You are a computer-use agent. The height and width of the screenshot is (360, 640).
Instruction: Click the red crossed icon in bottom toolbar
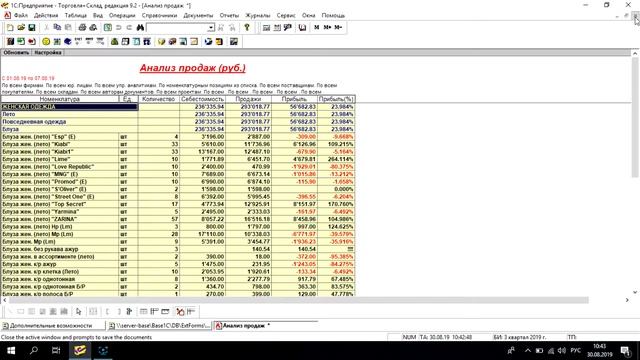coord(180,311)
